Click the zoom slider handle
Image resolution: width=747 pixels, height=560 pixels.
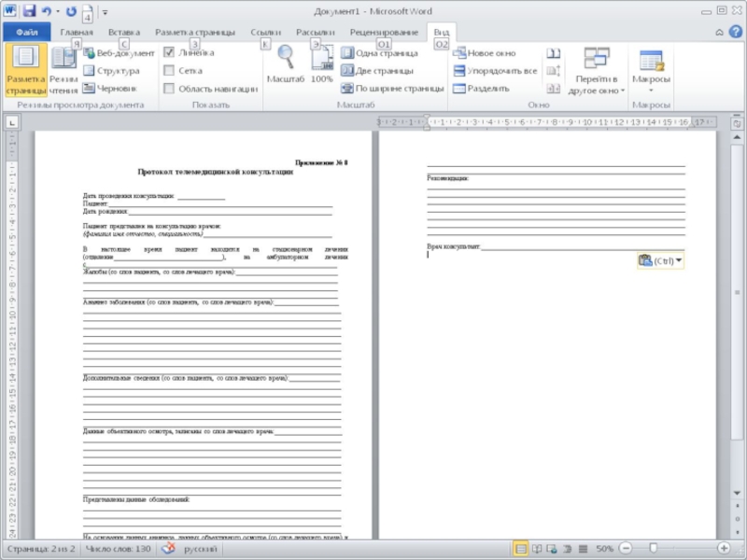pos(653,549)
